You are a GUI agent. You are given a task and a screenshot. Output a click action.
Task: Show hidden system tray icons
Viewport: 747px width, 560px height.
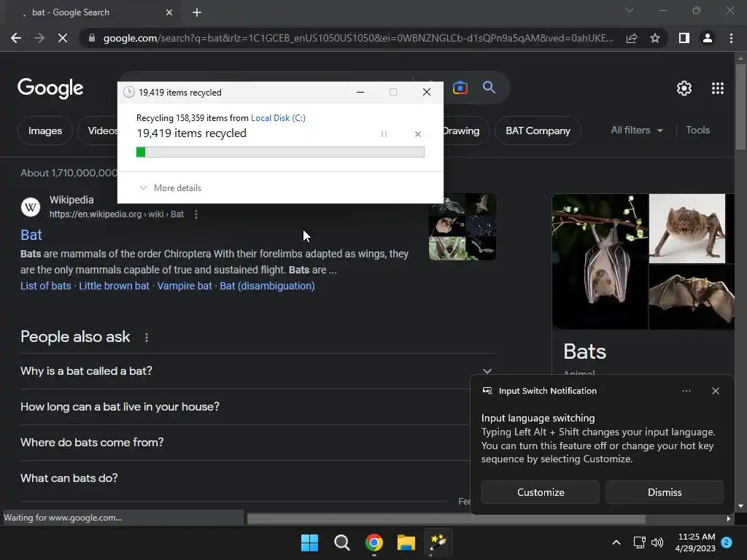616,542
